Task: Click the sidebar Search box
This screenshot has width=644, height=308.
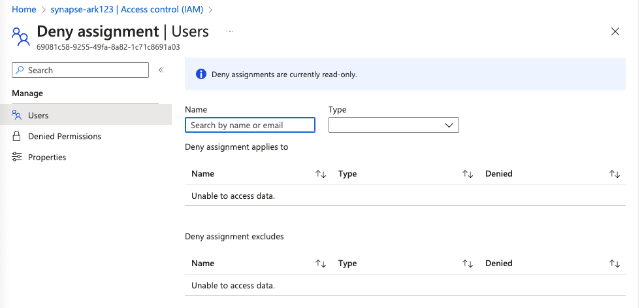Action: point(80,70)
